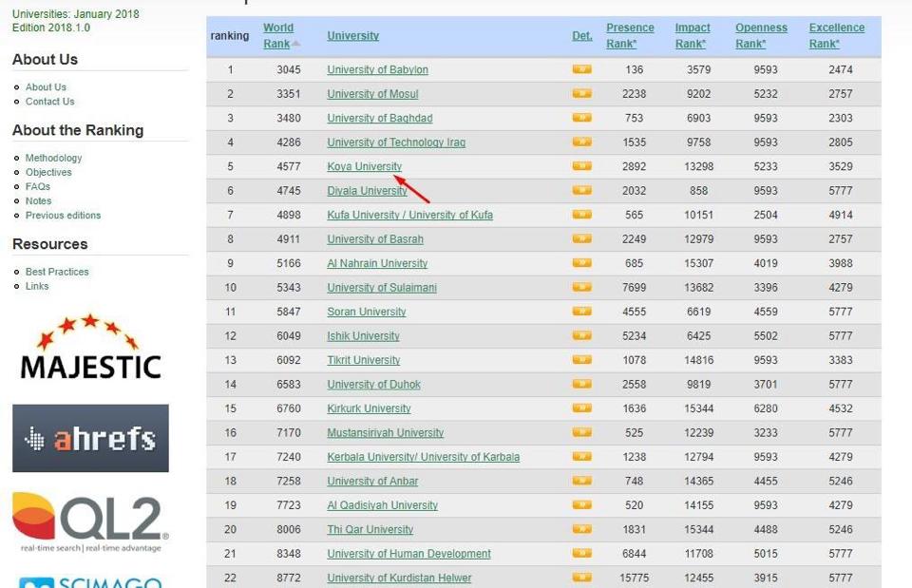Open the Methodology sidebar menu item
Viewport: 912px width, 588px height.
53,158
